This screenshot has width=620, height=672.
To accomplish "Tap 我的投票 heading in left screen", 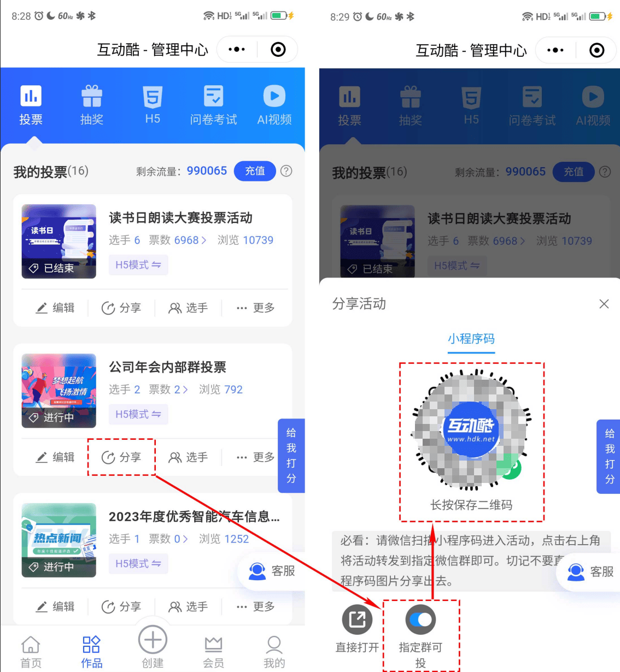I will coord(40,172).
